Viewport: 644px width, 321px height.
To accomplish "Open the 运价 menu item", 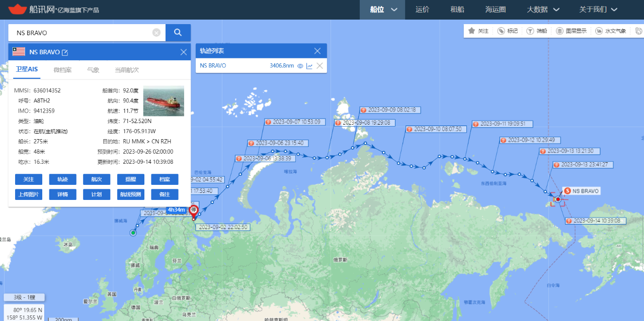I will pyautogui.click(x=423, y=10).
